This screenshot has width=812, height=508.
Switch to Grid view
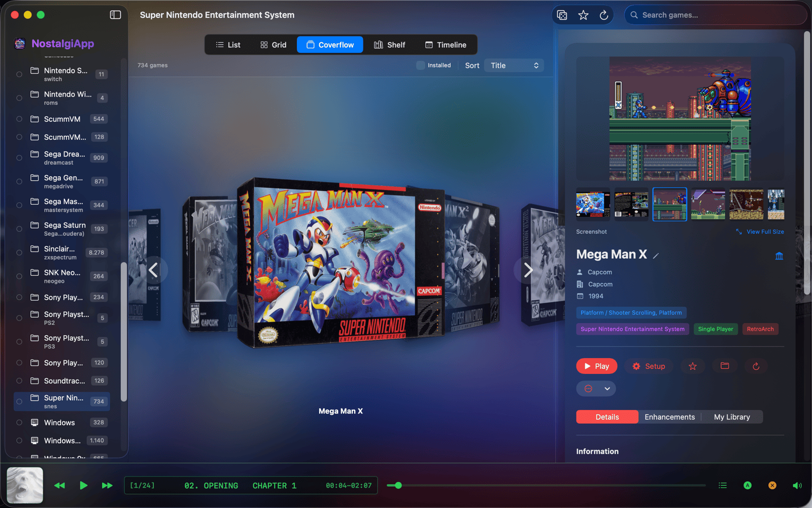(x=274, y=45)
